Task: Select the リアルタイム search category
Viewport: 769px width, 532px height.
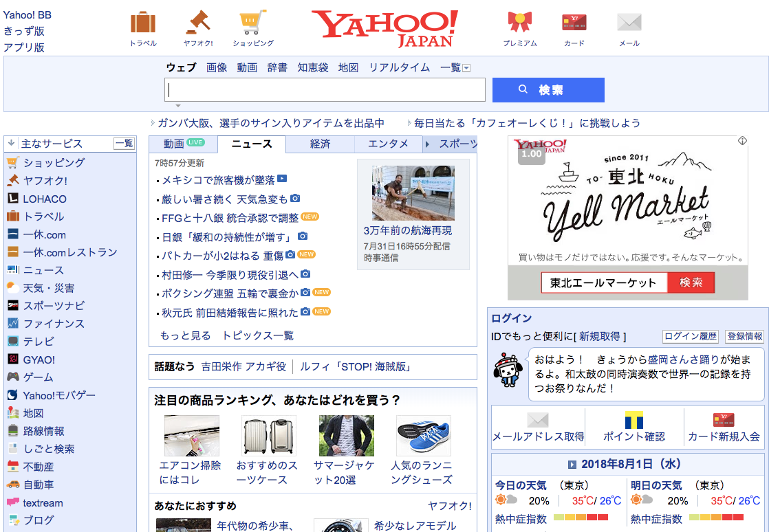Action: click(x=399, y=67)
